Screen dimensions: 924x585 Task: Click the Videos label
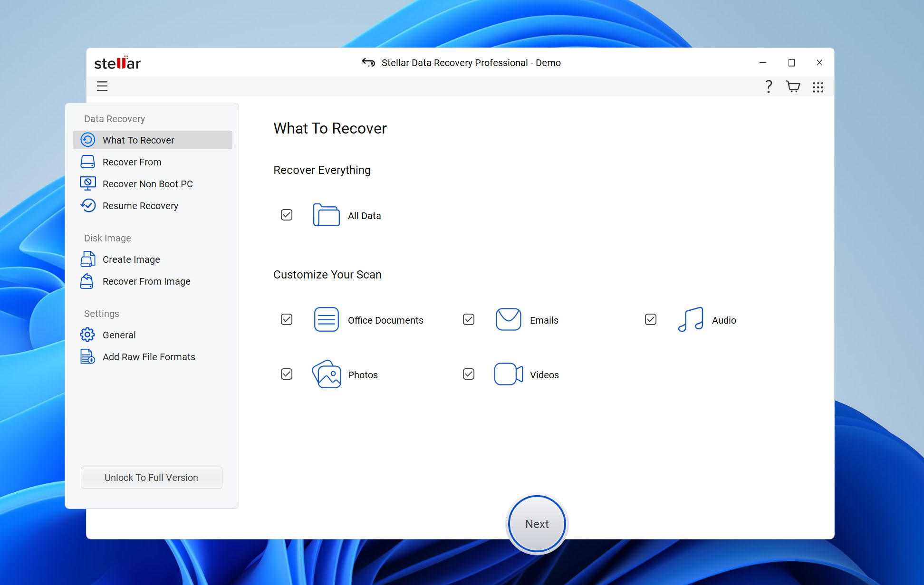point(544,374)
